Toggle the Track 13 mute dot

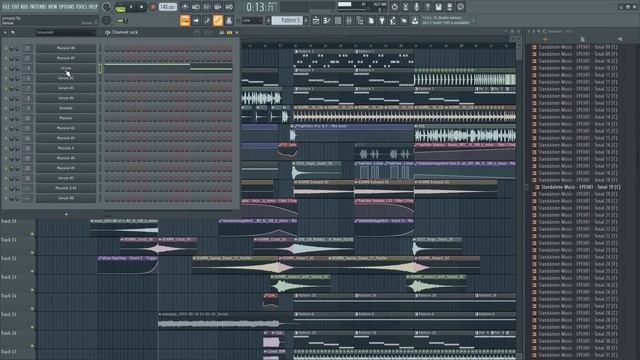[x=32, y=290]
